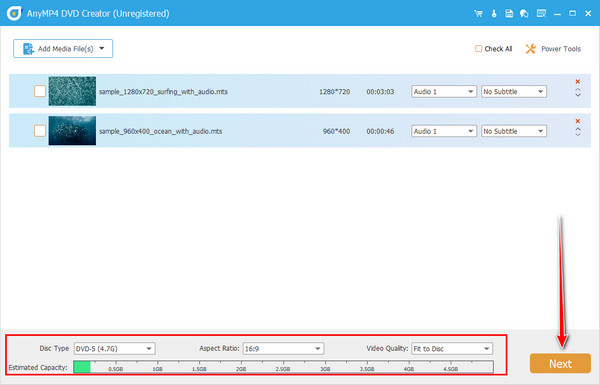Click the AnyMP4 app logo
Viewport: 600px width, 385px height.
pos(15,13)
